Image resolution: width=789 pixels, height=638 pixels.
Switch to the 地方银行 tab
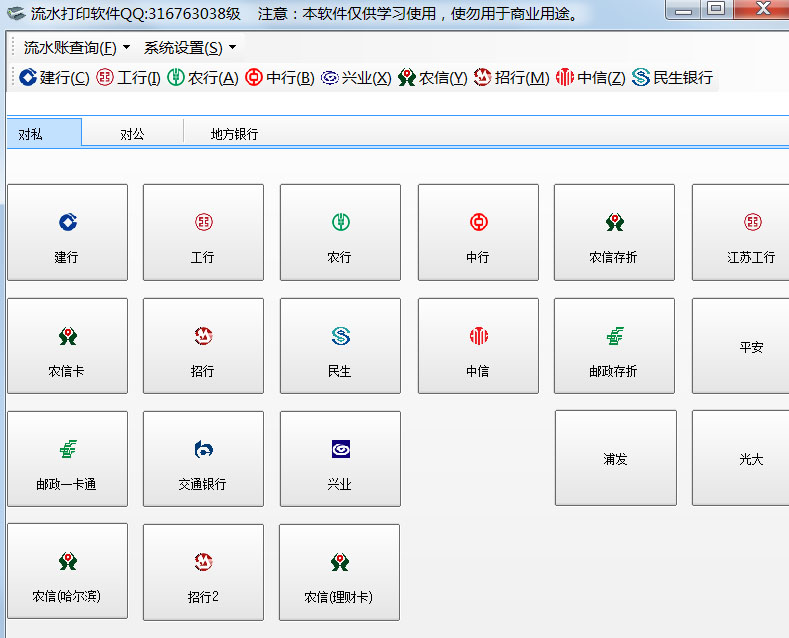point(234,134)
